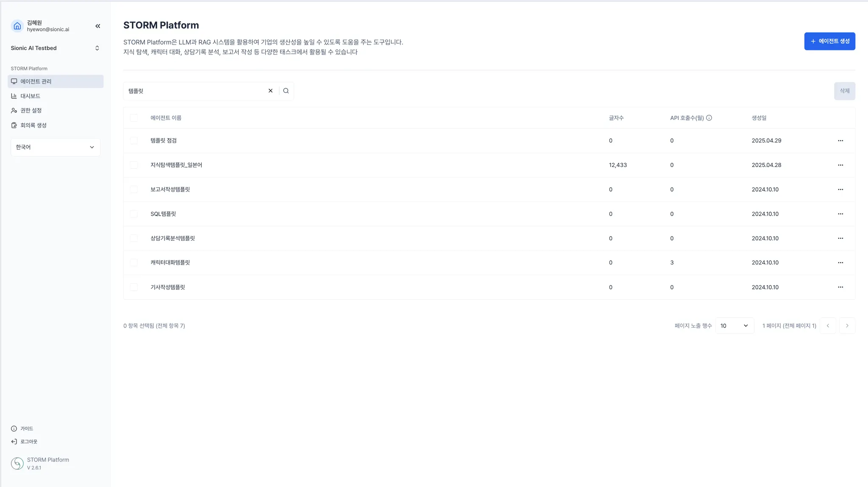
Task: Click the API 호출수 info icon
Action: point(709,118)
